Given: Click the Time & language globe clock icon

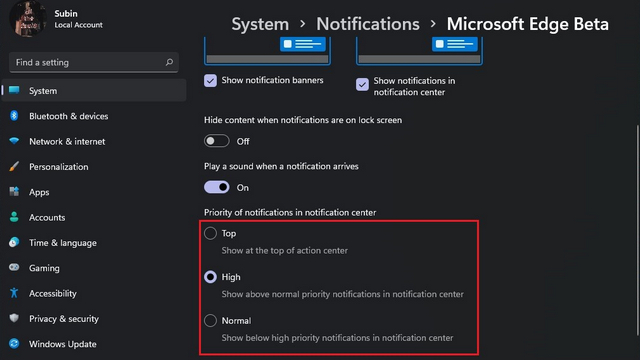Looking at the screenshot, I should (14, 242).
